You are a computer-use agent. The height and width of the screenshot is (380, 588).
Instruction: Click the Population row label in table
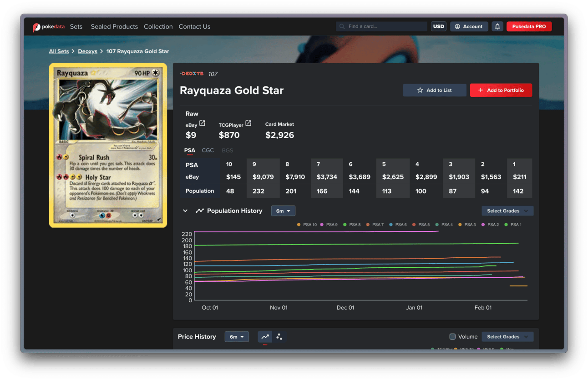200,191
